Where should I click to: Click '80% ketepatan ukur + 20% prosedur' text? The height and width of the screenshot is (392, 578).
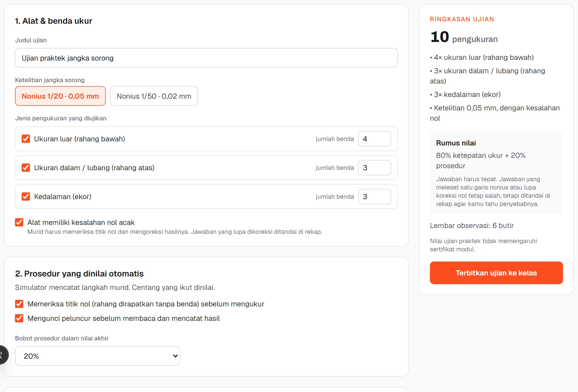coord(481,161)
